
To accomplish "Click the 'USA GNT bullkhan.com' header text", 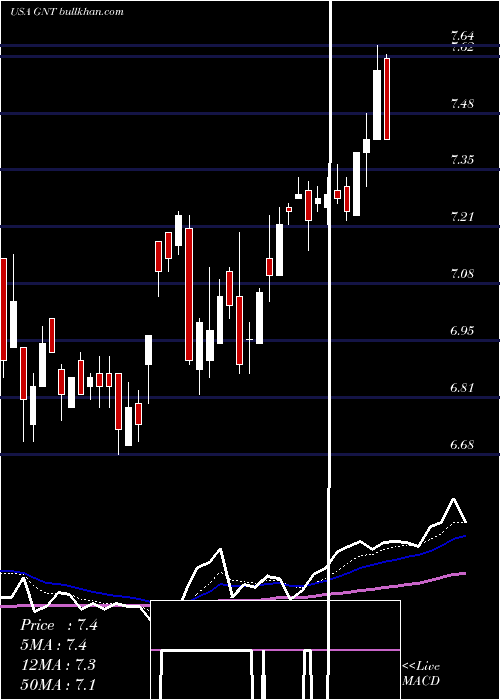I will click(x=66, y=12).
